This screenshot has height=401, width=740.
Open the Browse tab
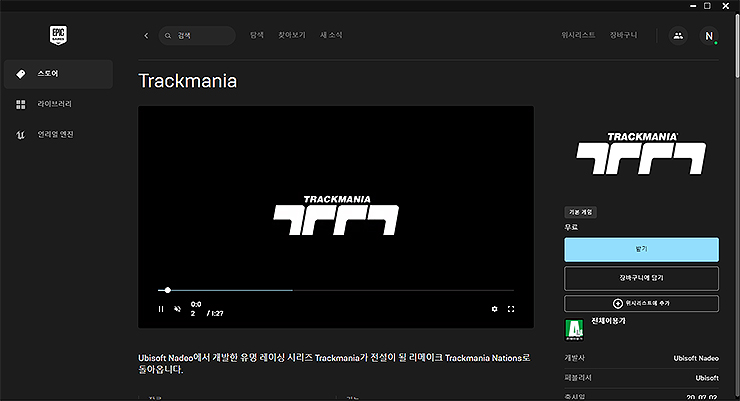tap(292, 35)
